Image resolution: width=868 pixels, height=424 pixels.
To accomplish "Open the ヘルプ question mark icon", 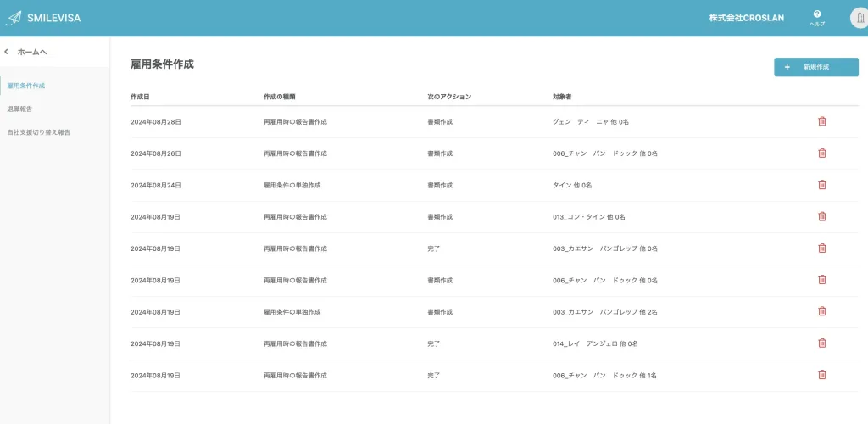I will pos(817,14).
